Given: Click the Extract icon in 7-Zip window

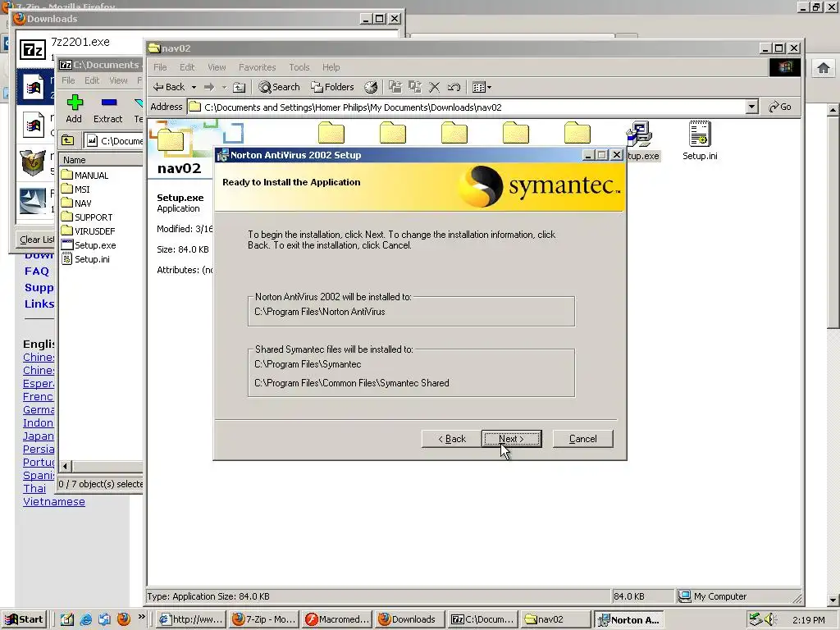Looking at the screenshot, I should pos(107,109).
